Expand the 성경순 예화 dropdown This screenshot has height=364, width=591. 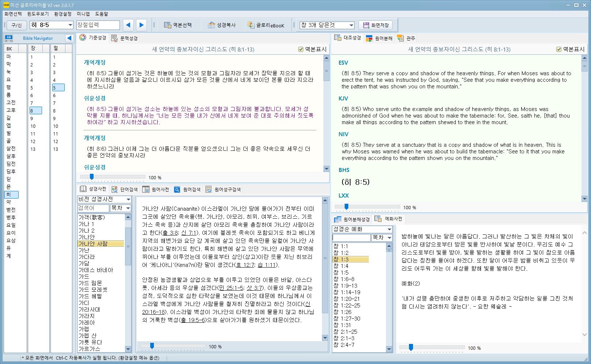click(x=389, y=229)
